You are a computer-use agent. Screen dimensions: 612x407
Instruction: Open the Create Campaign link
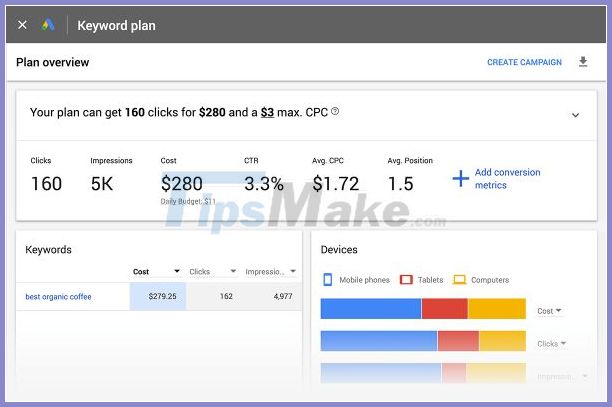524,62
